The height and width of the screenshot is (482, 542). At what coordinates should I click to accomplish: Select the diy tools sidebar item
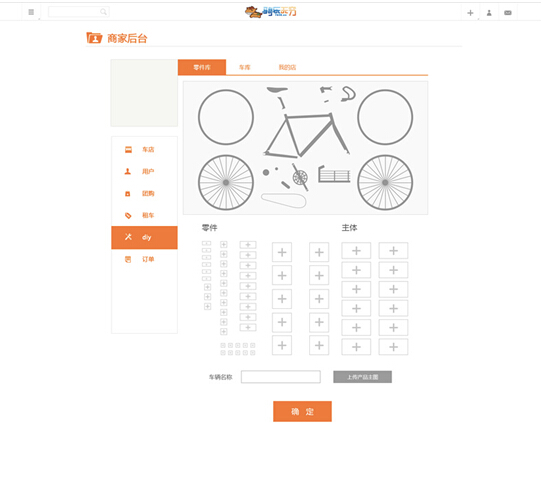[x=144, y=238]
